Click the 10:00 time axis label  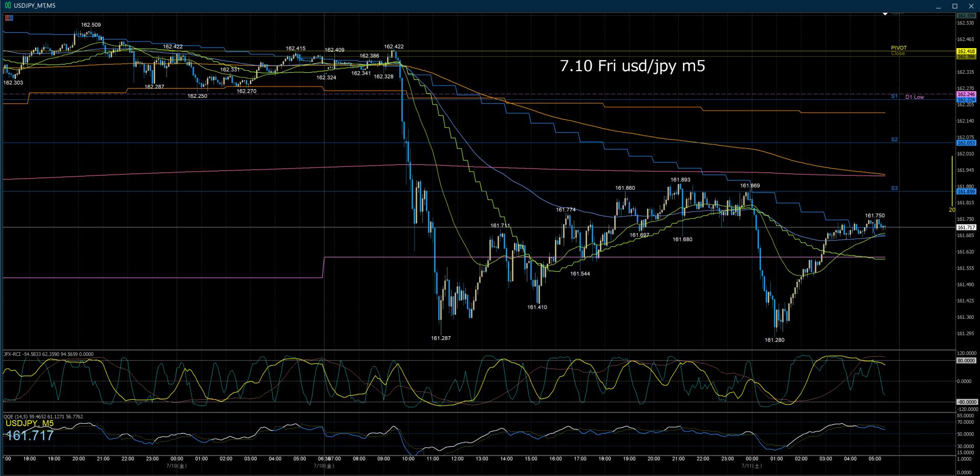[x=408, y=459]
